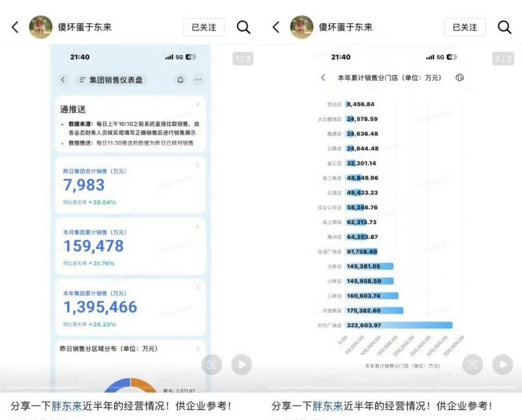Click the 1/3 page indicator badge
This screenshot has width=522, height=420.
point(243,59)
